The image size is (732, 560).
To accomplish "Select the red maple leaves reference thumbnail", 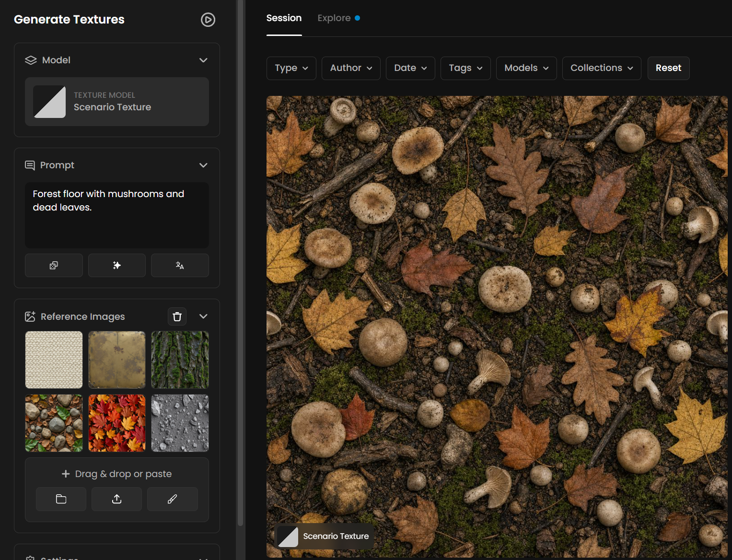I will coord(117,423).
